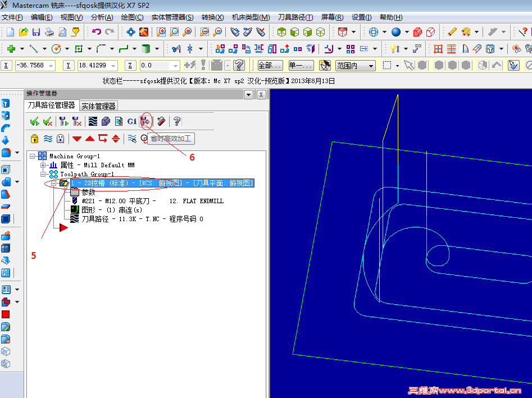Toggle toolpath display wave icon
532x398 pixels.
[x=48, y=139]
